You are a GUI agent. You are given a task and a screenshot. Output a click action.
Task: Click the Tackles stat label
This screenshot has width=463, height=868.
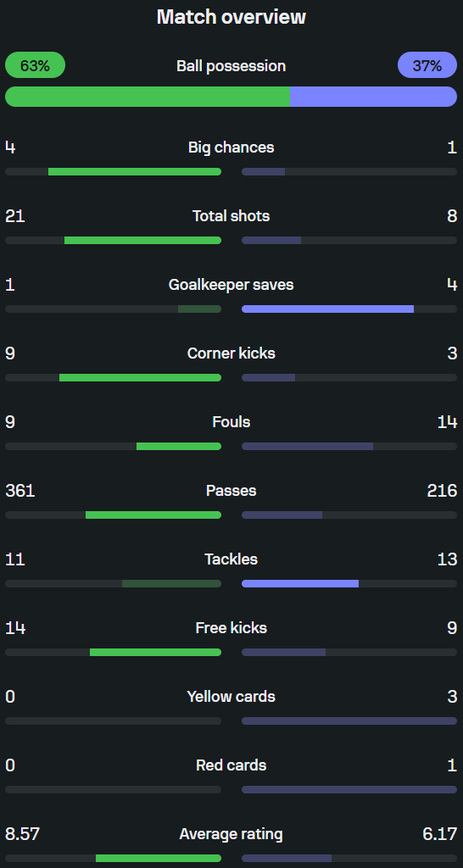[231, 559]
